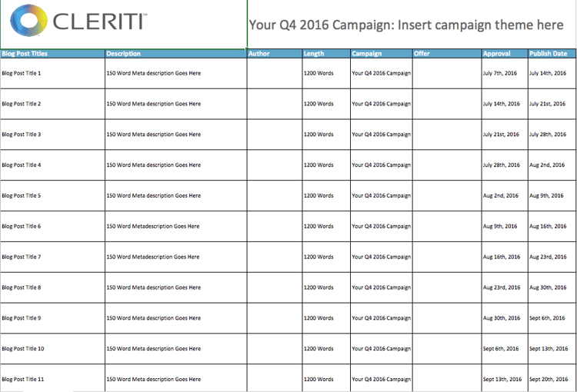Viewport: 577px width, 392px height.
Task: Select the Blog Post Title 8 cell
Action: pos(52,287)
